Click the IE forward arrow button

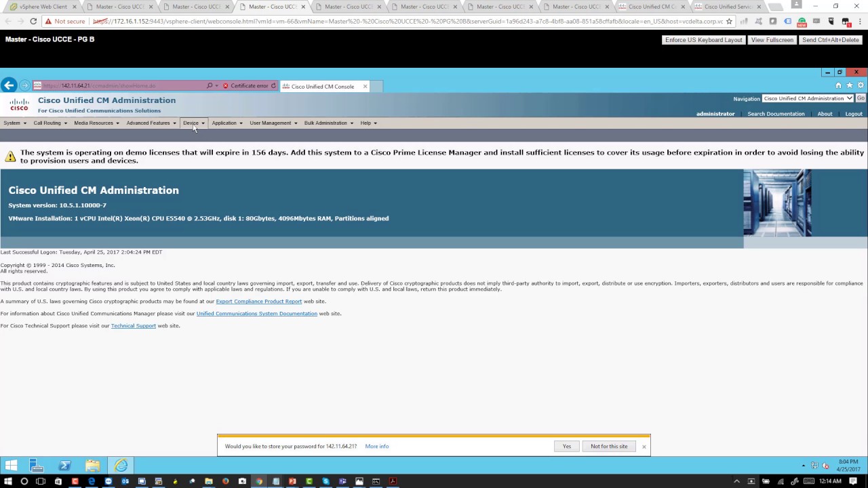25,85
